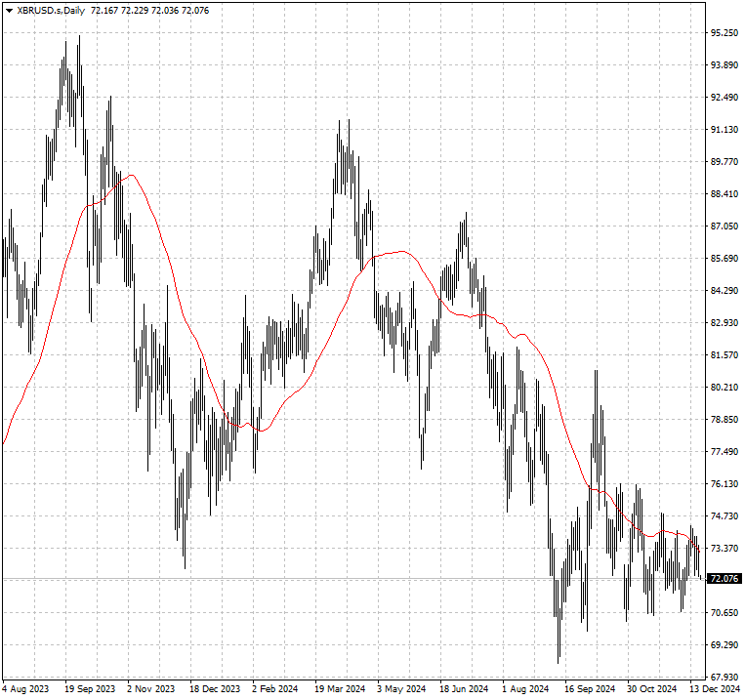This screenshot has height=700, width=745.
Task: Select the price axis value 91.130
Action: pyautogui.click(x=724, y=130)
